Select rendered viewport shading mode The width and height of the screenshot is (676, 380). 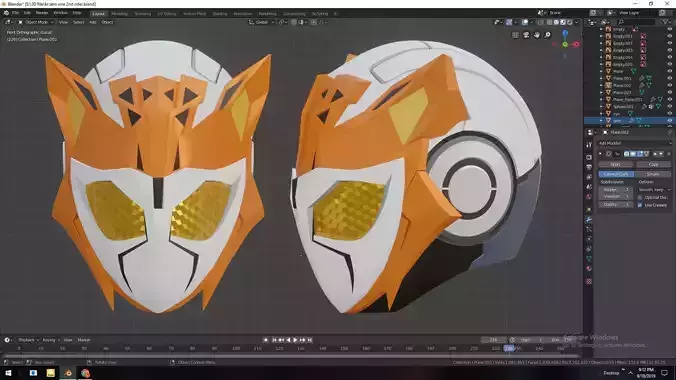click(x=570, y=22)
